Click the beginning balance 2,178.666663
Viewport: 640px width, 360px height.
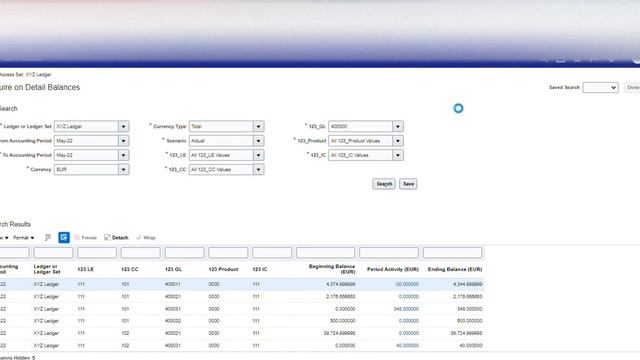point(341,296)
